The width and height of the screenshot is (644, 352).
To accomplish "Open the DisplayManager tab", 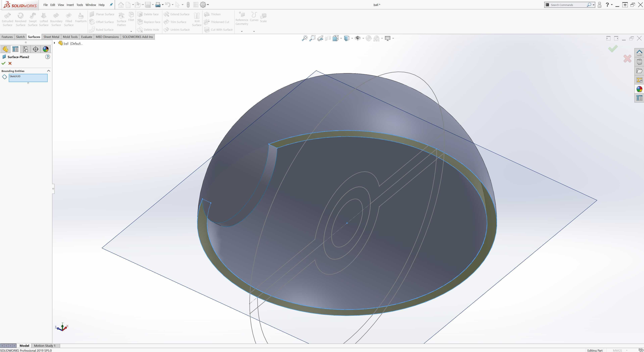I will click(x=45, y=49).
